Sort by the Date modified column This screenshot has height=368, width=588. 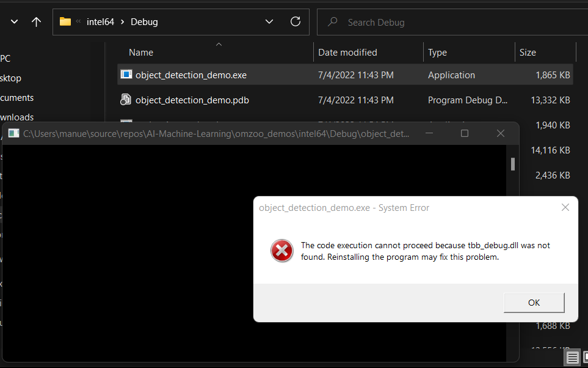click(347, 53)
